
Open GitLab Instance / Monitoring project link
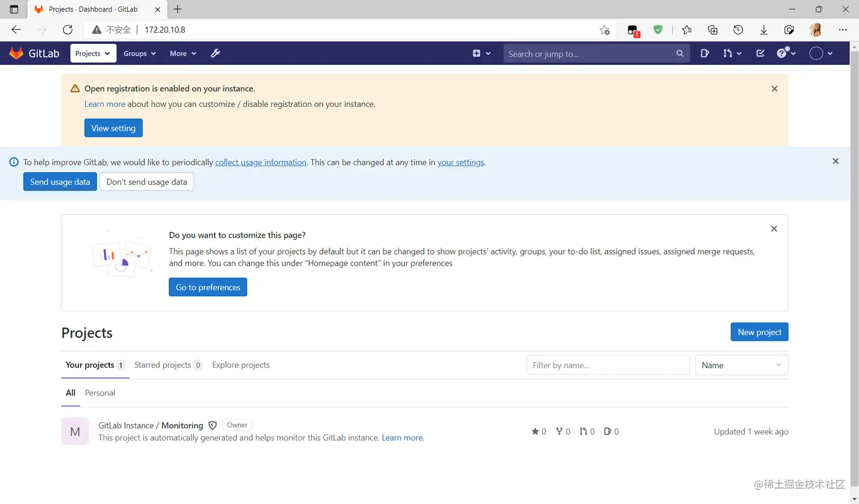(151, 425)
